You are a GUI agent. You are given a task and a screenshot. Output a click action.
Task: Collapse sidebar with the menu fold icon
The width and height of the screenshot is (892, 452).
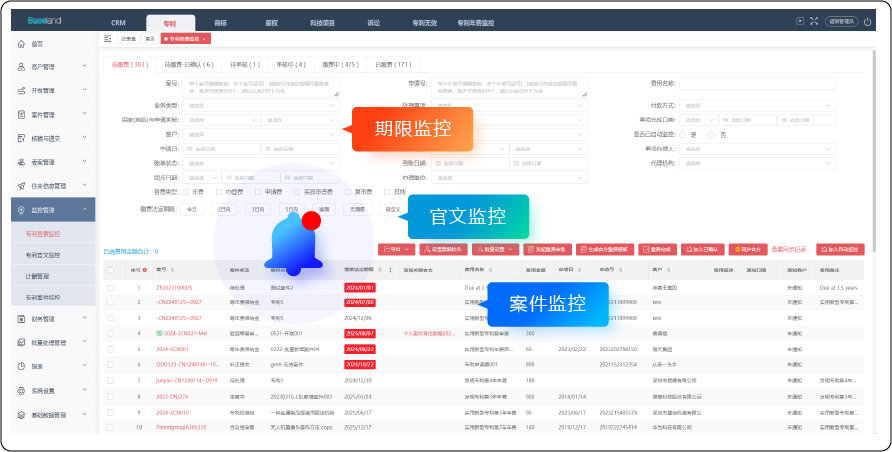[108, 39]
